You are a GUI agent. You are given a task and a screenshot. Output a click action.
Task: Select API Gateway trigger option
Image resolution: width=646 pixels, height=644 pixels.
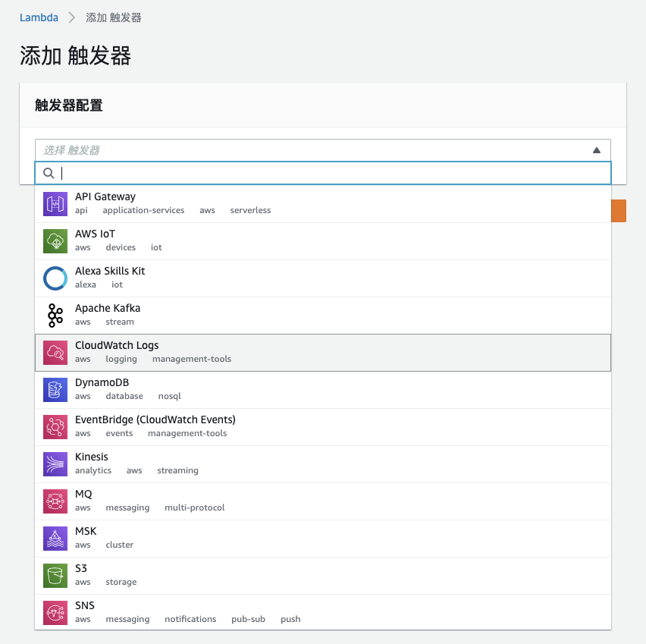[x=322, y=204]
